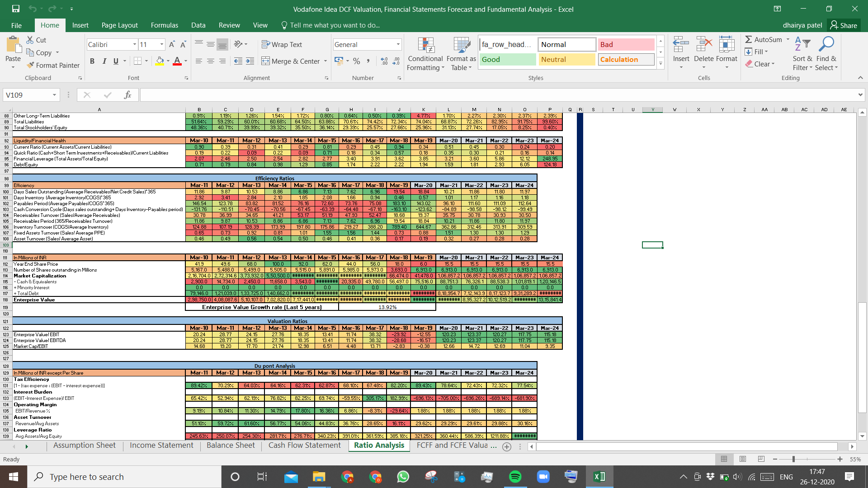868x488 pixels.
Task: Expand the cell styles gallery
Action: click(x=660, y=63)
